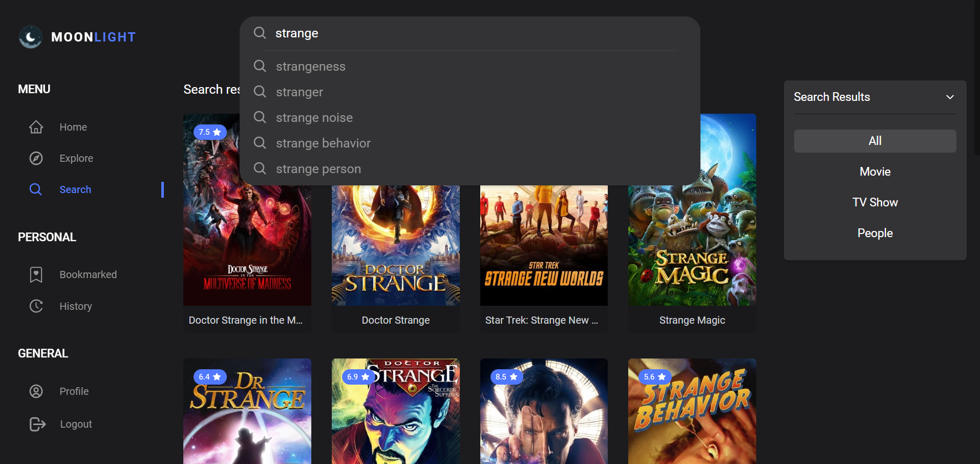Click the Home house icon in the menu

36,127
